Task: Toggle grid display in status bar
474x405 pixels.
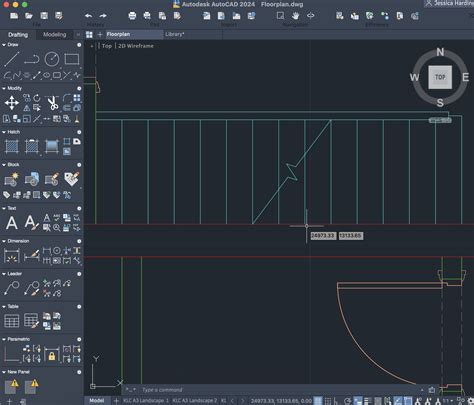Action: pos(318,401)
